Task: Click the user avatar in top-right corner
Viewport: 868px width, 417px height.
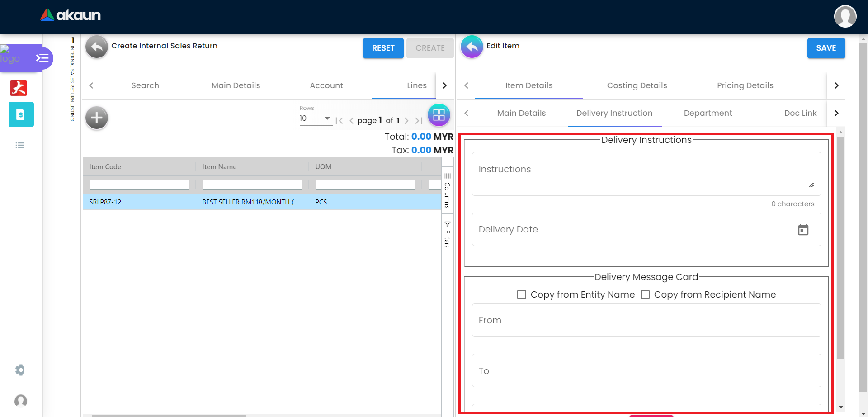Action: pos(845,17)
